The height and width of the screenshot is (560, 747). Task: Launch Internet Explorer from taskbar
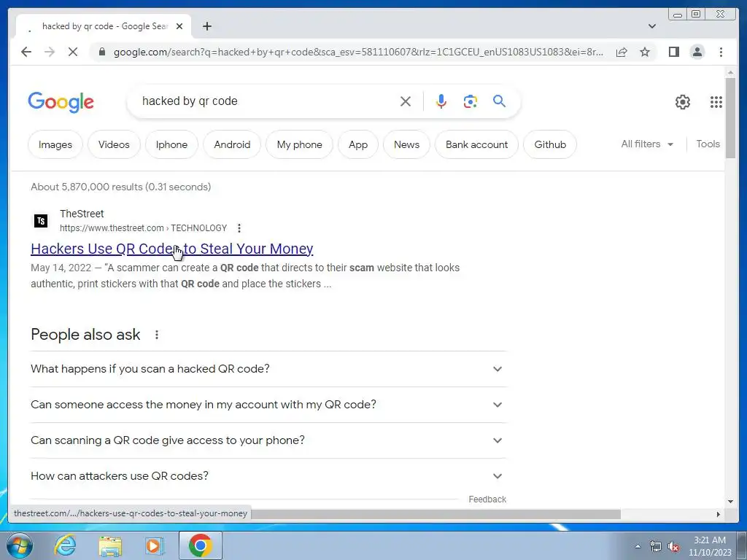pos(65,545)
